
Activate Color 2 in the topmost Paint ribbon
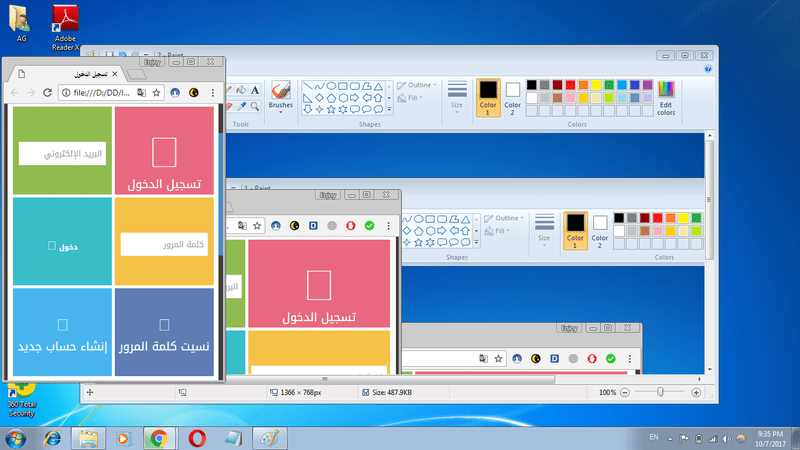512,97
